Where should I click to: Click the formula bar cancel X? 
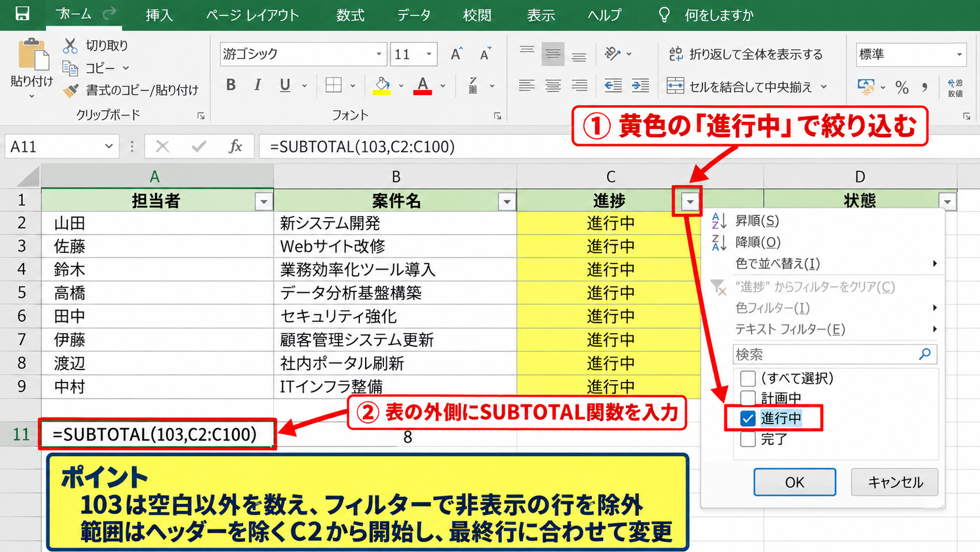pyautogui.click(x=162, y=146)
